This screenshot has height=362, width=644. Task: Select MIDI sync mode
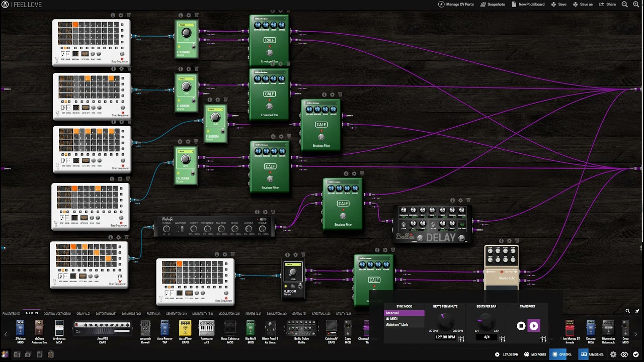click(x=405, y=319)
